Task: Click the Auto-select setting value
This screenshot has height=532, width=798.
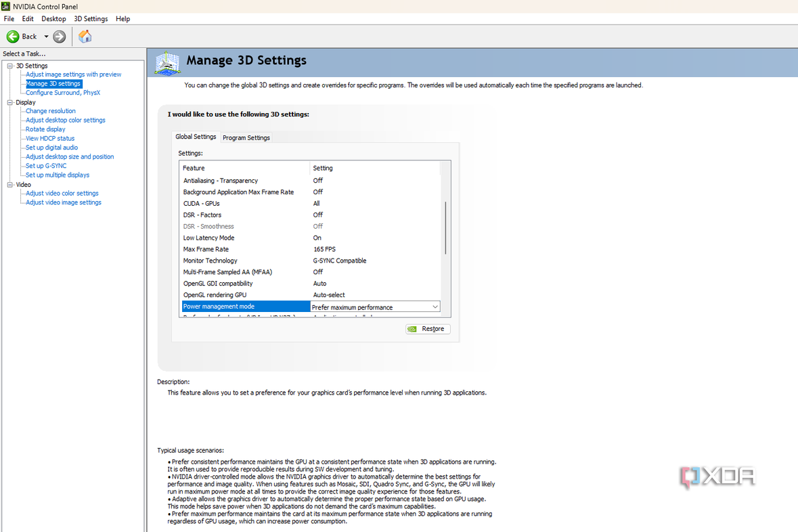Action: tap(329, 295)
